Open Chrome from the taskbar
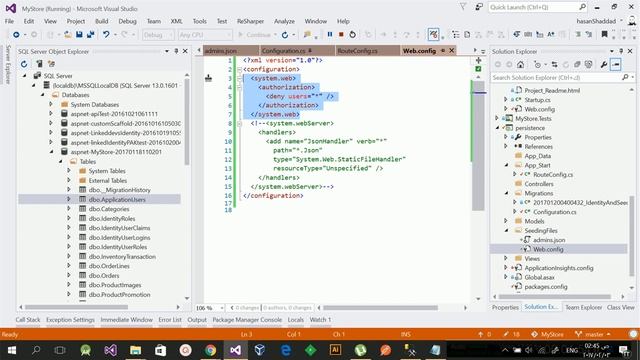Image resolution: width=640 pixels, height=360 pixels. pyautogui.click(x=211, y=350)
